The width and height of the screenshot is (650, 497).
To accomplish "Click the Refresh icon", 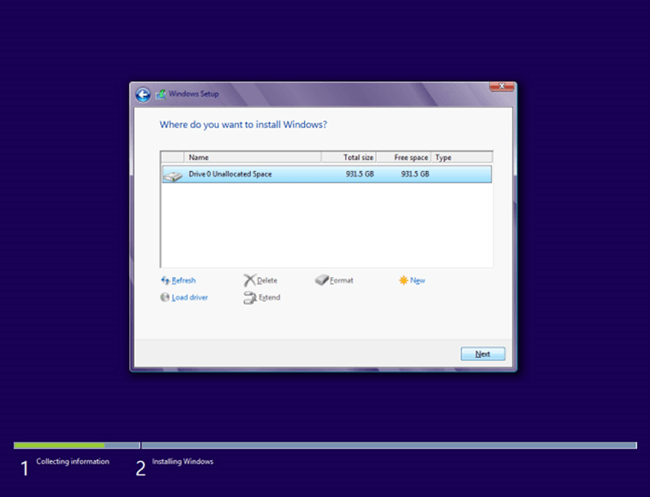I will click(165, 280).
